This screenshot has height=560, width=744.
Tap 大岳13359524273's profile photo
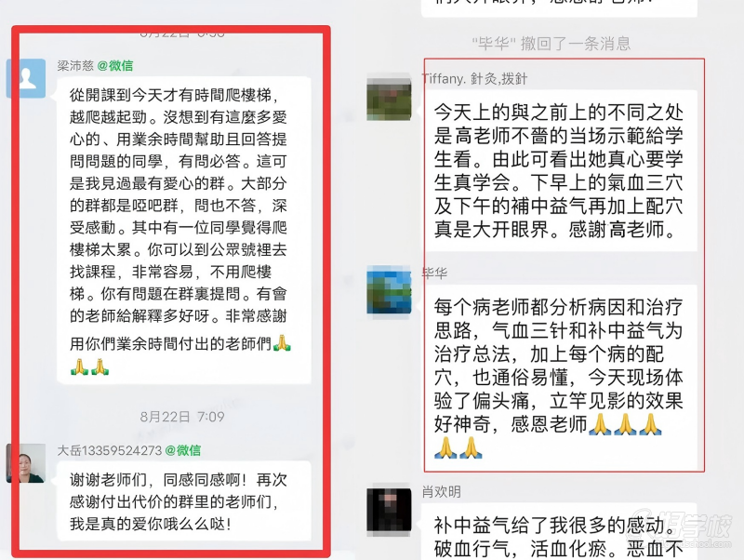pos(26,463)
